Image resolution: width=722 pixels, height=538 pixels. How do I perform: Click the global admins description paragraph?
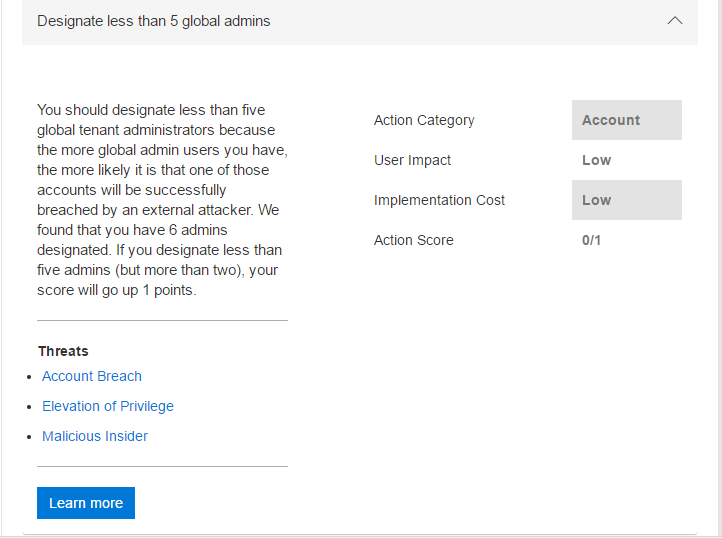pyautogui.click(x=160, y=200)
